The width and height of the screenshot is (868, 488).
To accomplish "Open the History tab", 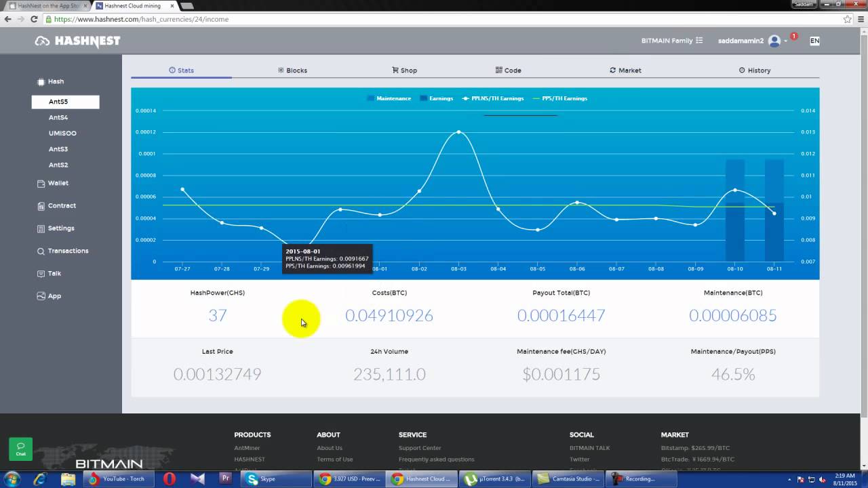I will (754, 70).
